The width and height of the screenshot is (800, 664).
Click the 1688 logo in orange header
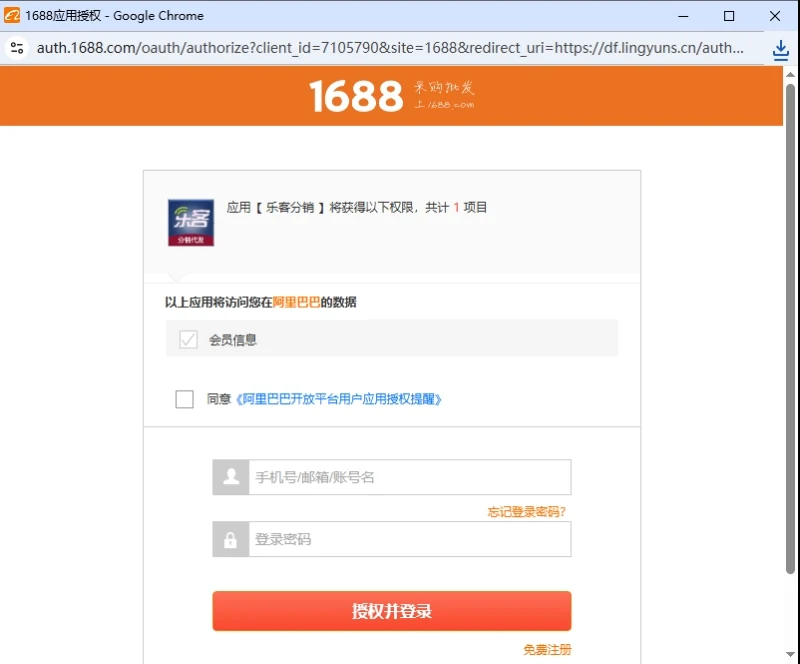356,95
